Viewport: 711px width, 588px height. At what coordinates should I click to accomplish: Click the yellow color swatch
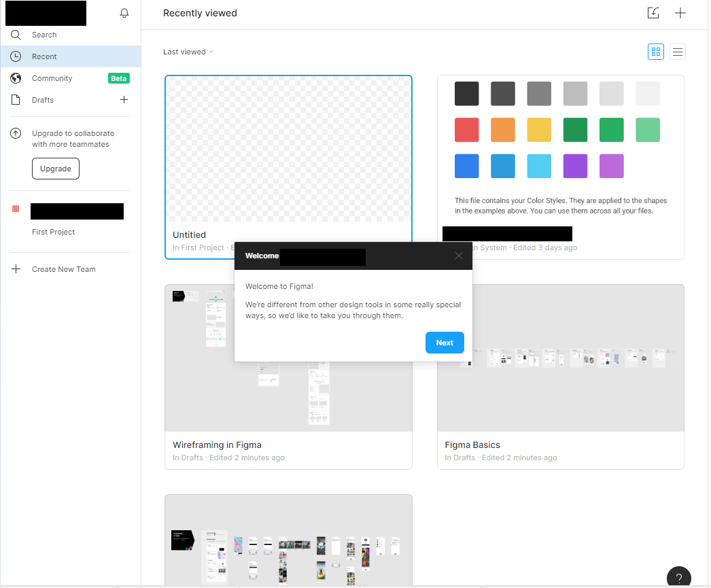click(539, 130)
